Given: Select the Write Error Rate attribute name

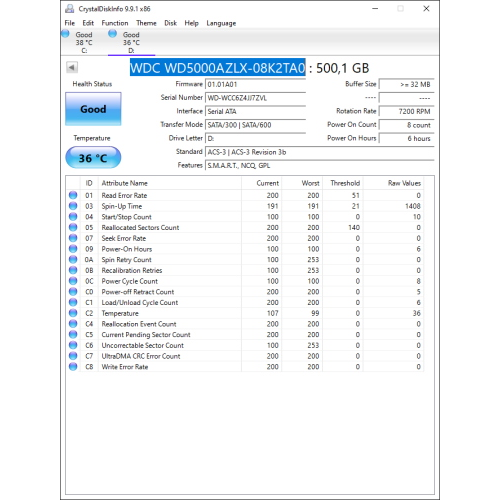Looking at the screenshot, I should tap(125, 367).
